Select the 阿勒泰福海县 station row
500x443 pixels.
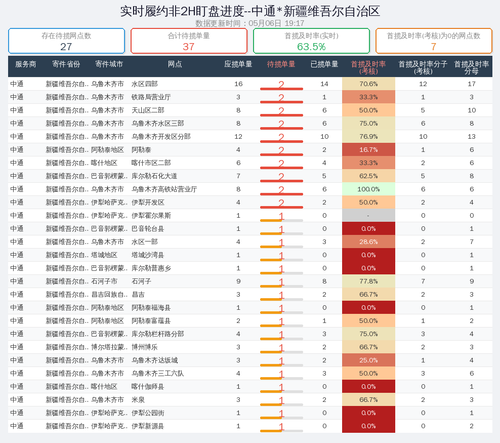coord(250,308)
